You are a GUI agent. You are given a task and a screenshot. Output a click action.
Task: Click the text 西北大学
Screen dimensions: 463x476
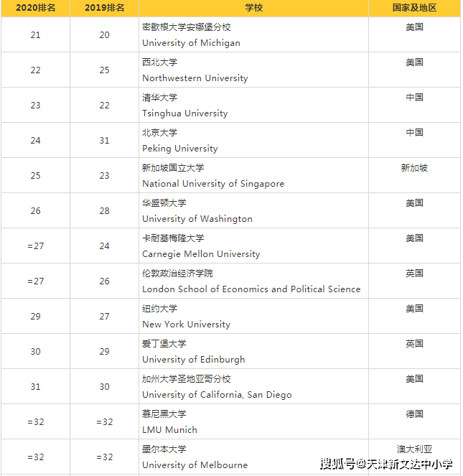pos(159,62)
